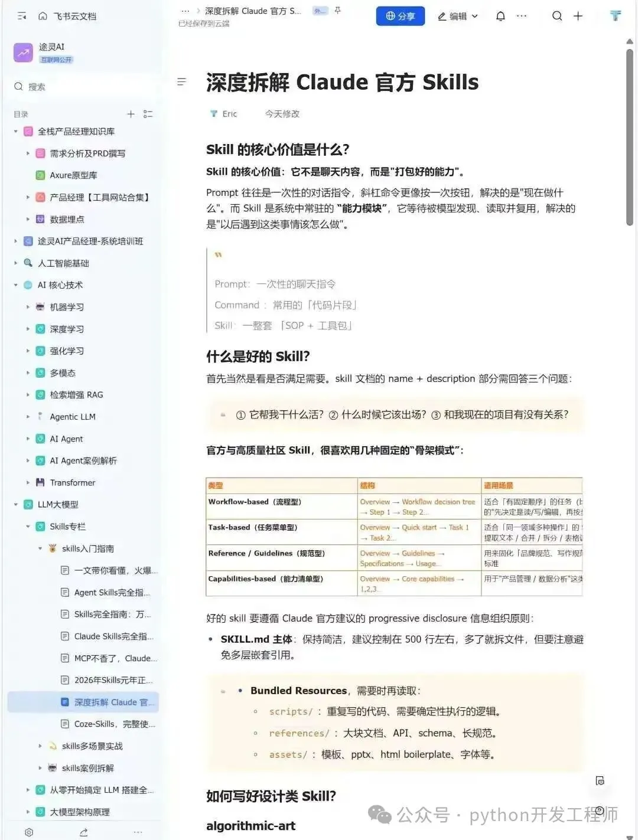Click the floating help icon at bottom right
The width and height of the screenshot is (638, 840).
(600, 811)
